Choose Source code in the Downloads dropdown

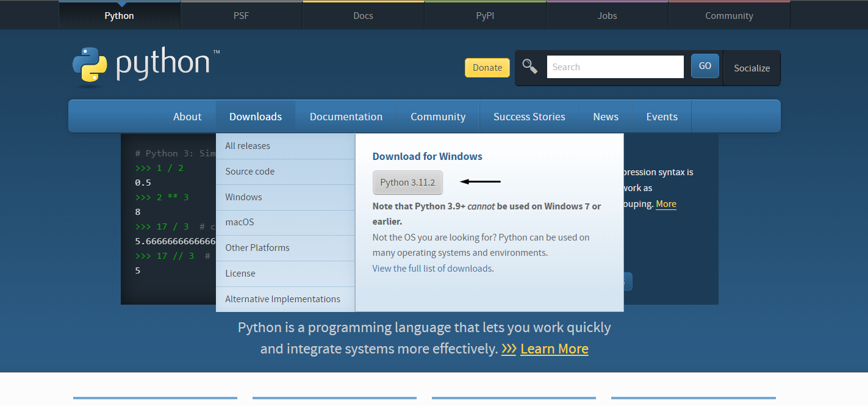click(x=249, y=172)
